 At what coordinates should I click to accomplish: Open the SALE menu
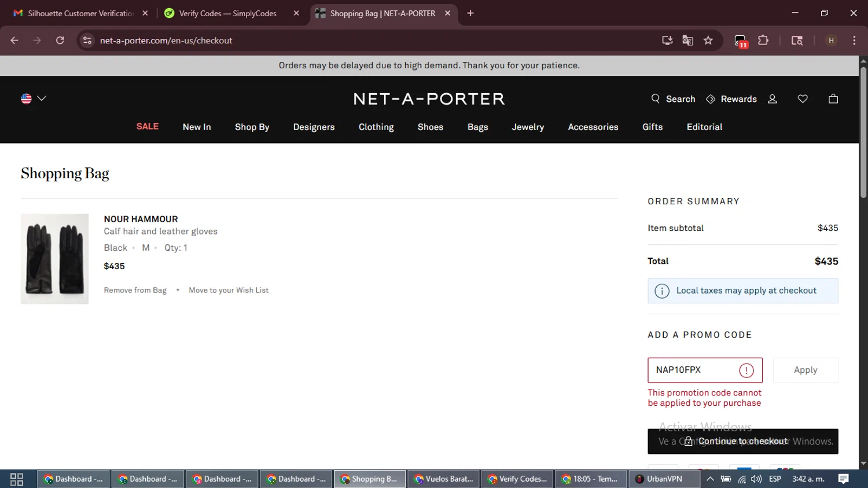click(x=148, y=126)
